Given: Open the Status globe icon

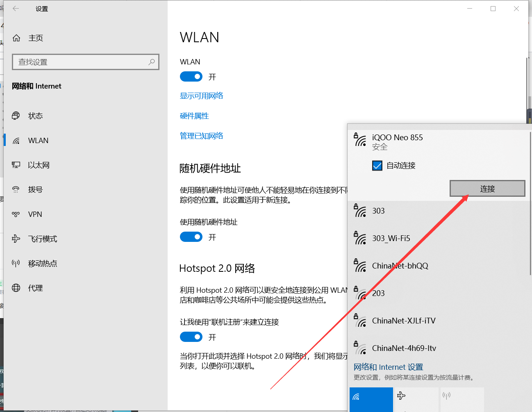Looking at the screenshot, I should 16,116.
